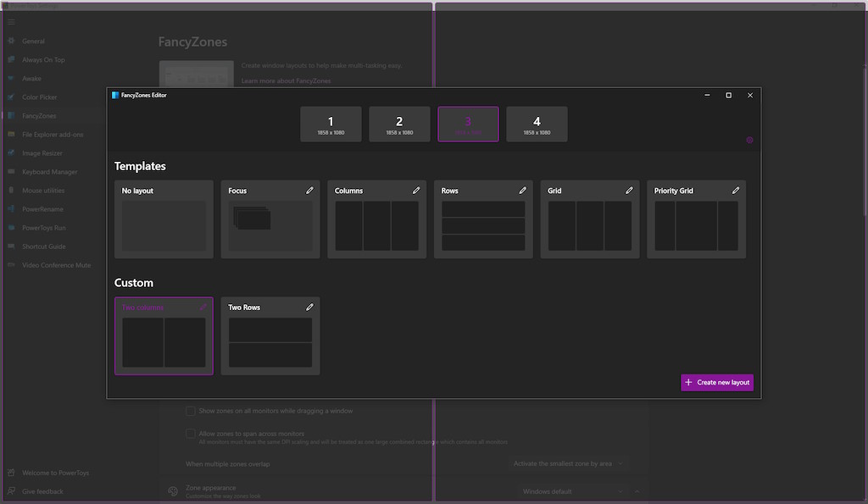868x504 pixels.
Task: Choose the Focus template preview
Action: click(x=270, y=225)
